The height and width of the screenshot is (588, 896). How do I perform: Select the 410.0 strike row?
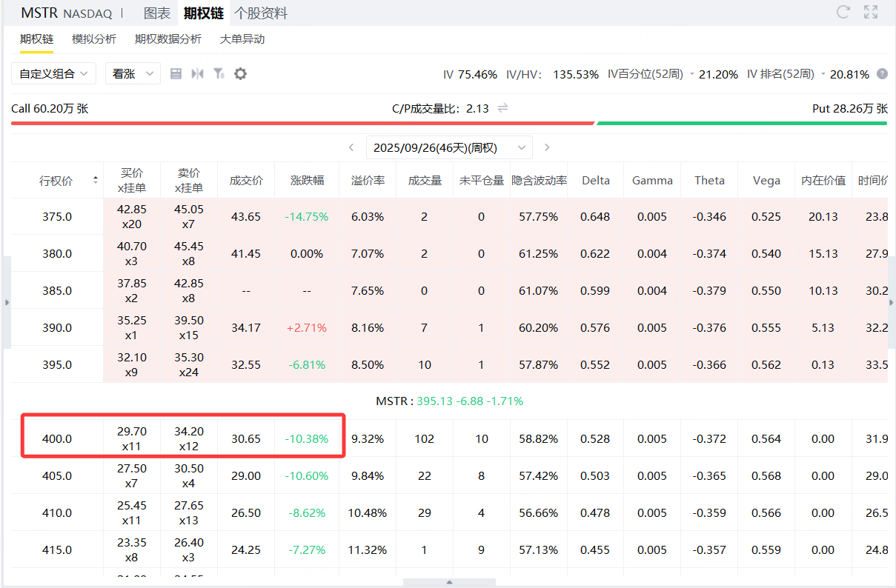coord(449,512)
